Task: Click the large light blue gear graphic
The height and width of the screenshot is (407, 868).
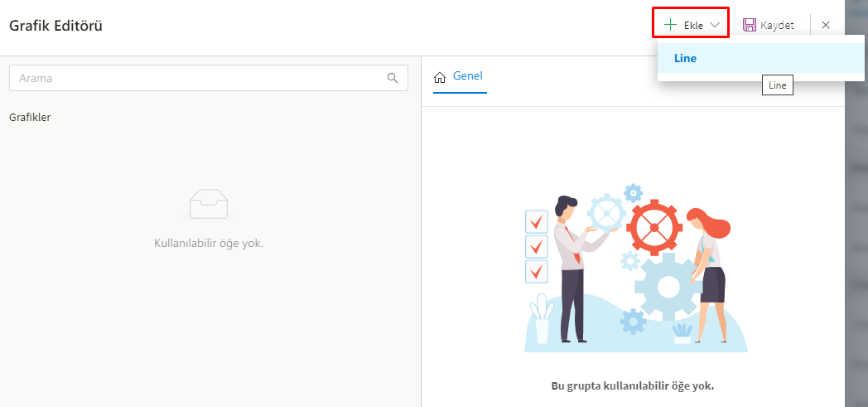Action: coord(668,286)
